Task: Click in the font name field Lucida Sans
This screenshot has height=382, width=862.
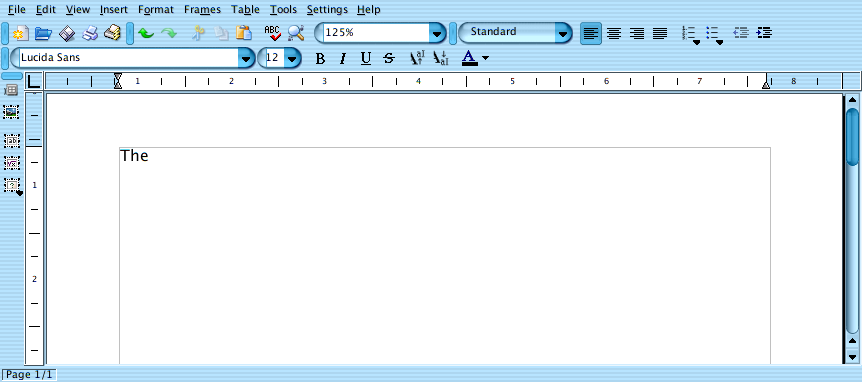Action: tap(128, 58)
